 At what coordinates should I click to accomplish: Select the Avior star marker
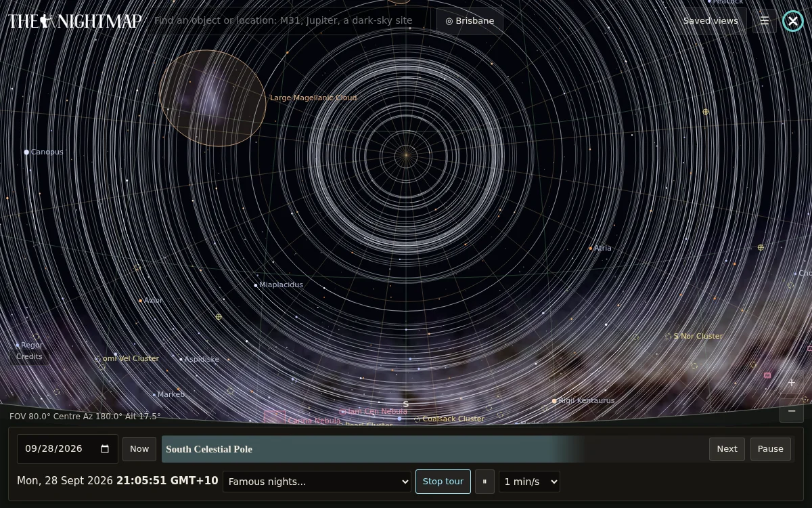[141, 301]
